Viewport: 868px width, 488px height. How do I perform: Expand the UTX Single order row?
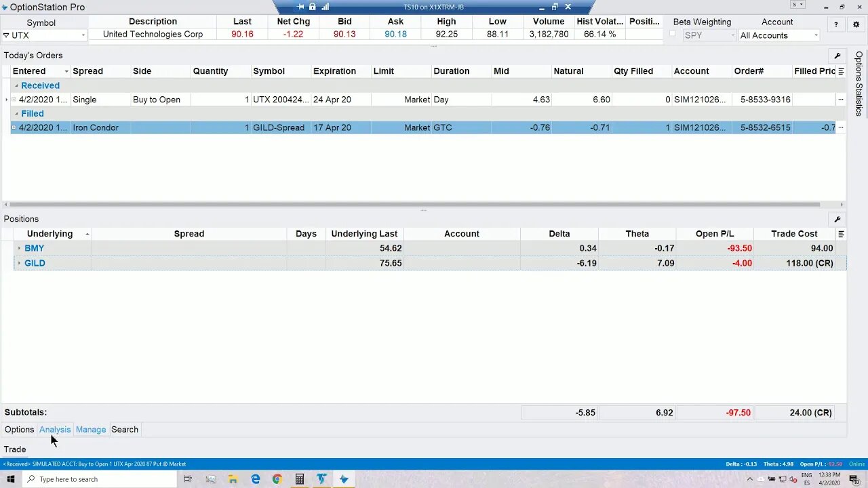[14, 100]
